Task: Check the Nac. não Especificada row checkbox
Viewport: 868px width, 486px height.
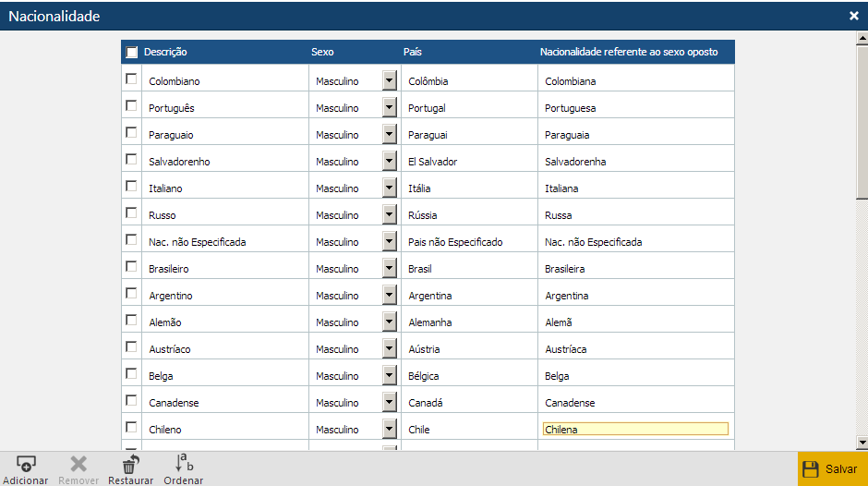Action: pyautogui.click(x=131, y=239)
